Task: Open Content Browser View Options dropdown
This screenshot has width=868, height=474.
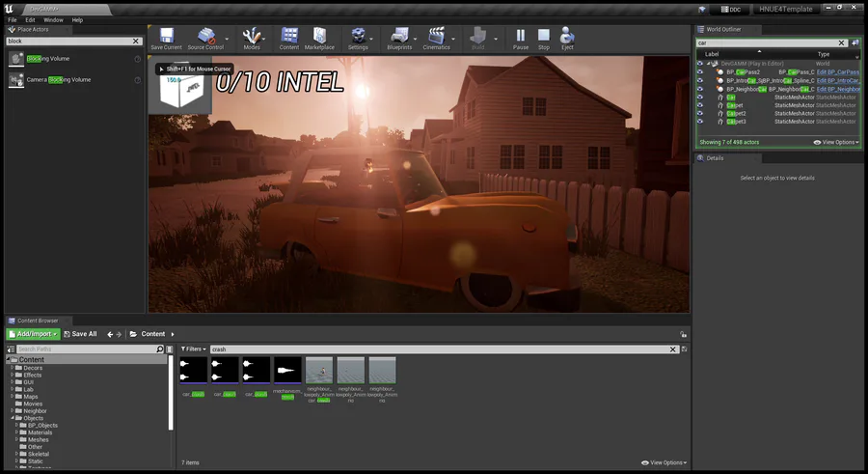Action: click(x=664, y=462)
